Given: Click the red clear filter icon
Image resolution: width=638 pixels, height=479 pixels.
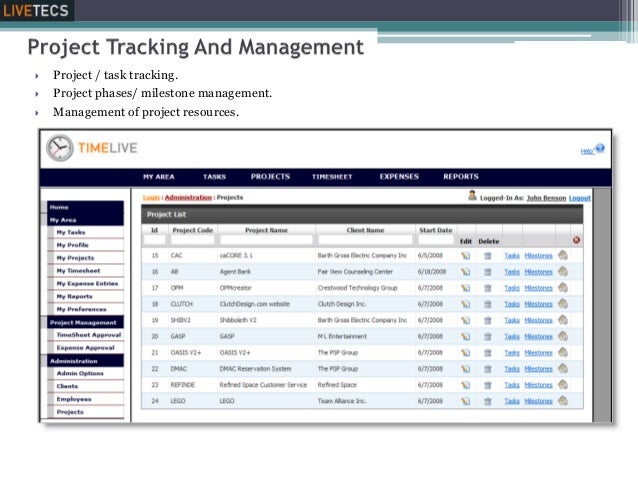Looking at the screenshot, I should point(576,240).
